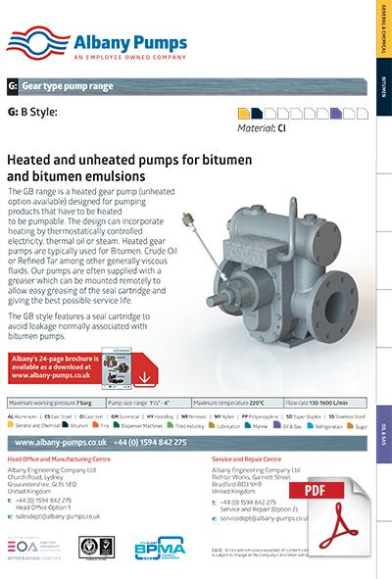Click the +44 (0) 1594 842 275 number in grey bar
Screen dimensions: 392x579
tap(150, 443)
